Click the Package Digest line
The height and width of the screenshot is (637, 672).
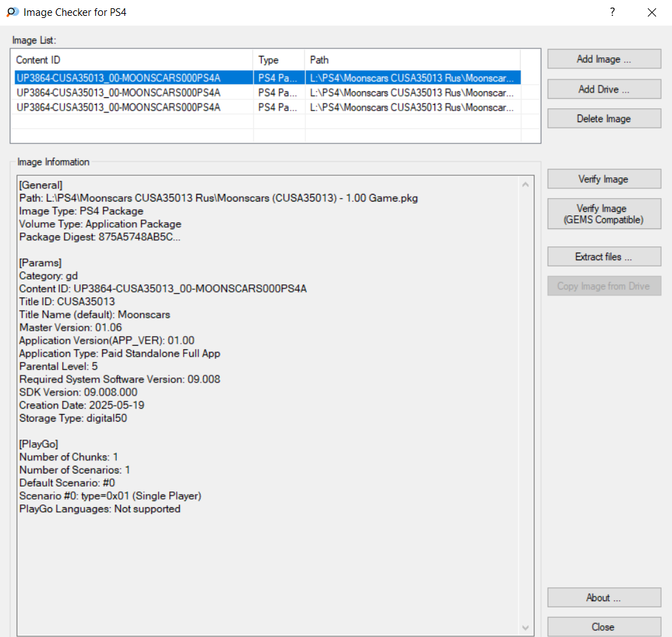(100, 237)
